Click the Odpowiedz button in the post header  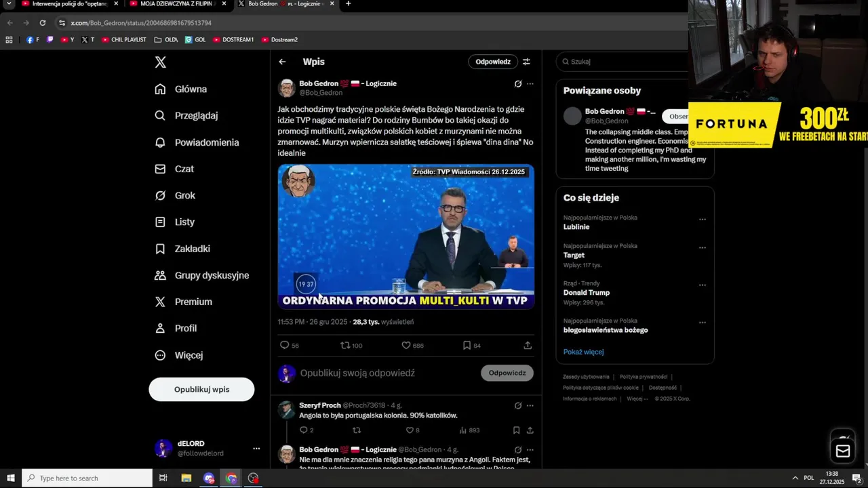pyautogui.click(x=493, y=62)
